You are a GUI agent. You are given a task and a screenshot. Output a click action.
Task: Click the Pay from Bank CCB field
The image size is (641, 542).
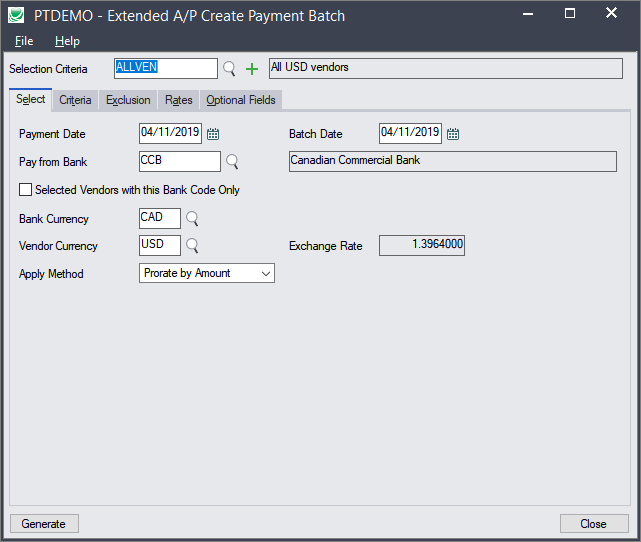[x=180, y=161]
